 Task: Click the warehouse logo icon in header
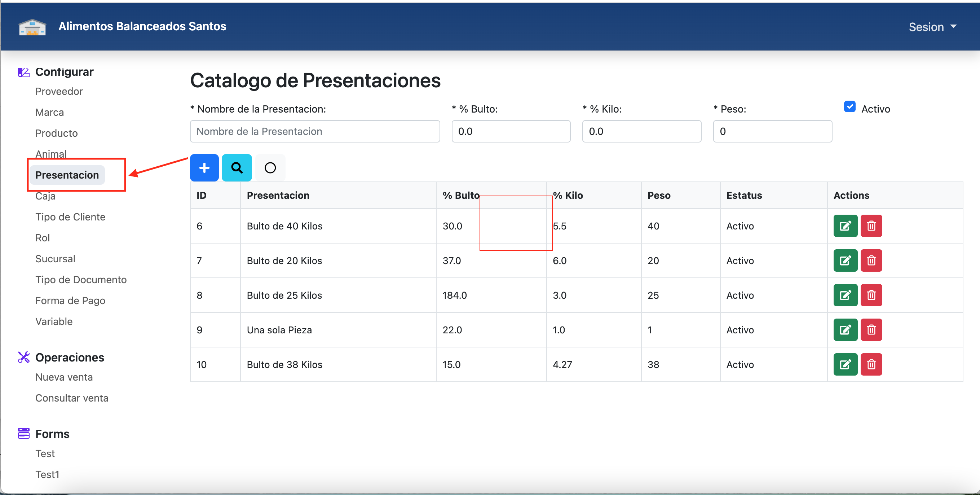click(32, 27)
